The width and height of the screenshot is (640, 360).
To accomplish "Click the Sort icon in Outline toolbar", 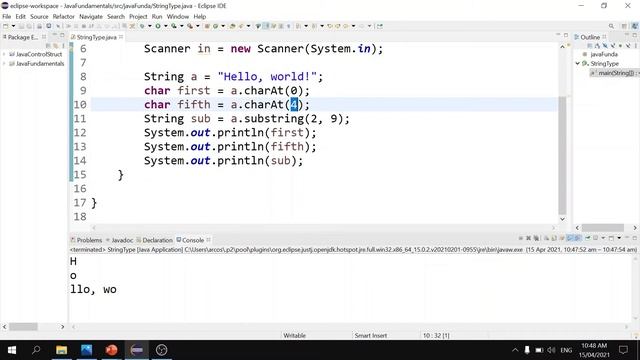I will pos(598,46).
